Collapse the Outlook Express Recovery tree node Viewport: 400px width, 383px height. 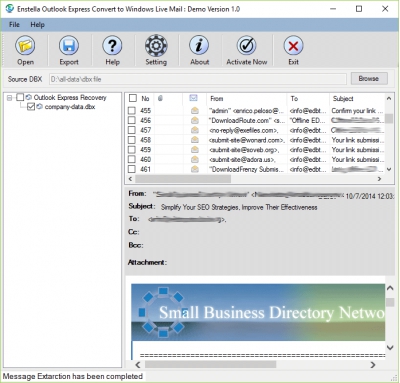coord(10,98)
